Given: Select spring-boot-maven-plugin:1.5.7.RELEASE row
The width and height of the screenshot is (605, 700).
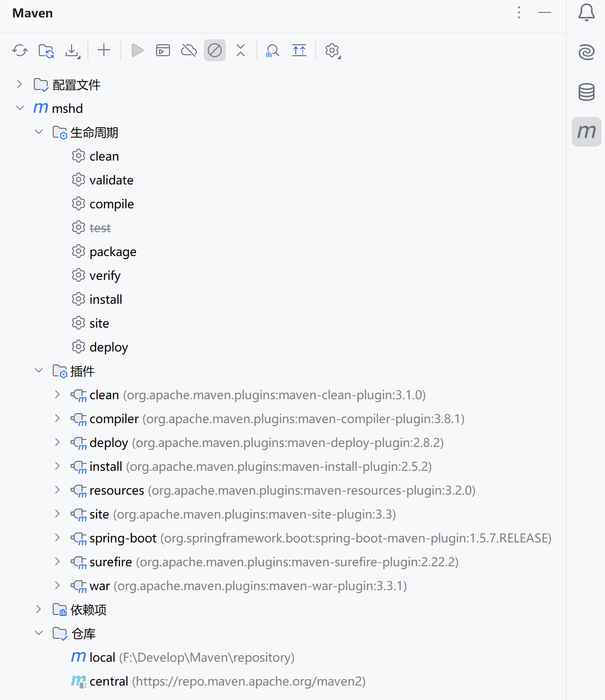Looking at the screenshot, I should click(311, 538).
